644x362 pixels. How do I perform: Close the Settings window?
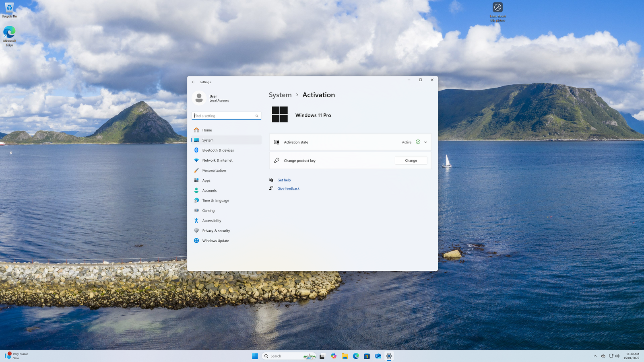pos(432,80)
